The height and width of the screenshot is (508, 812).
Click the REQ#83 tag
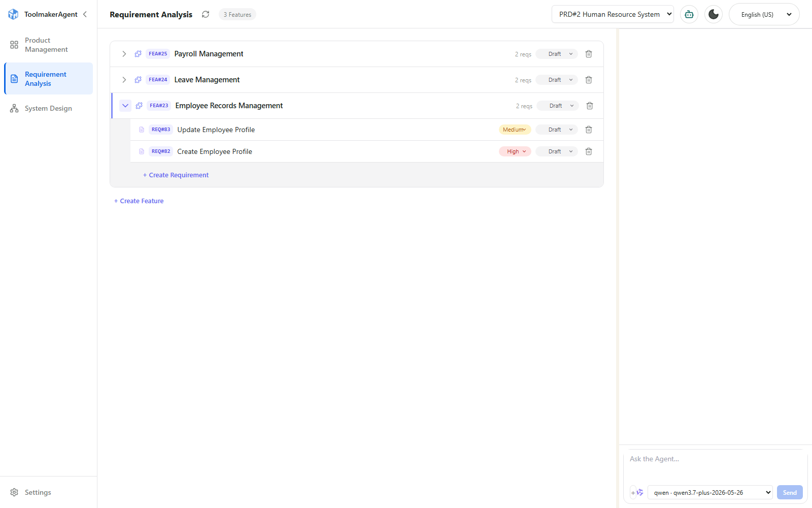[x=161, y=130]
